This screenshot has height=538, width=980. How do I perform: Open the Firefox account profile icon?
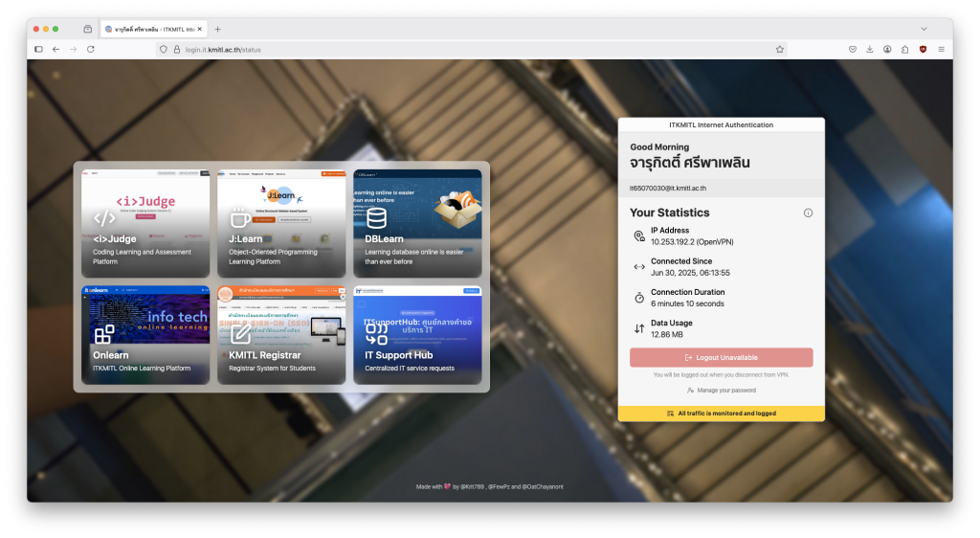pyautogui.click(x=887, y=50)
